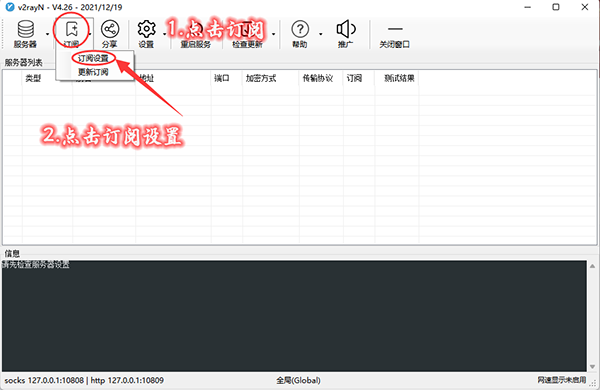
Task: Click the v2rayN logo in title bar
Action: (10, 7)
